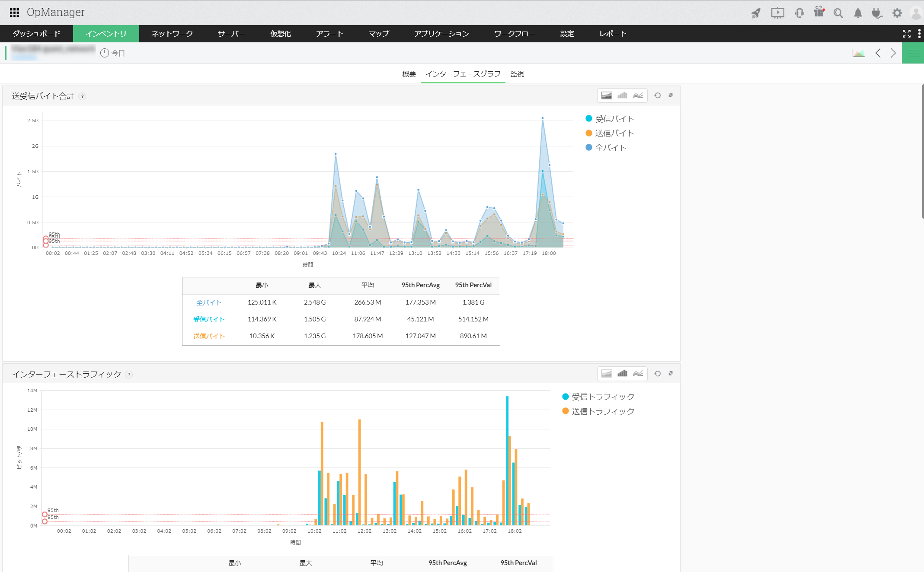Go to next interface arrow
The image size is (924, 572).
coord(893,53)
